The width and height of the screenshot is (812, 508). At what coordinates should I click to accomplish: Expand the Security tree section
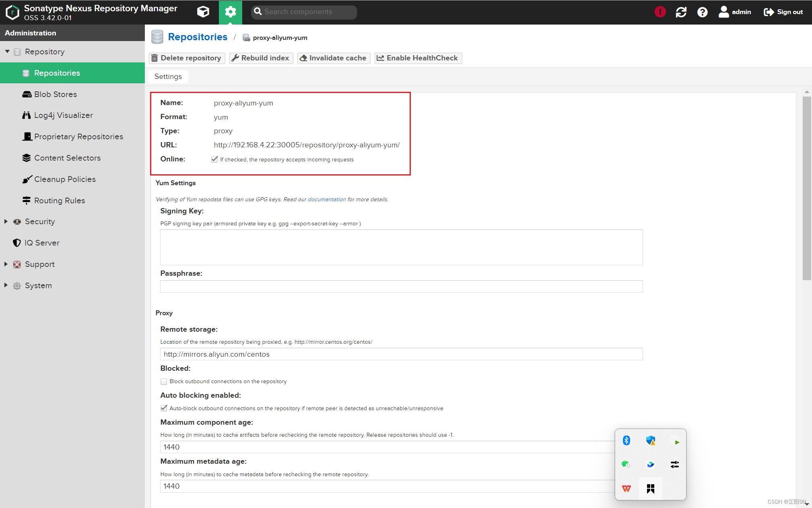pos(6,221)
